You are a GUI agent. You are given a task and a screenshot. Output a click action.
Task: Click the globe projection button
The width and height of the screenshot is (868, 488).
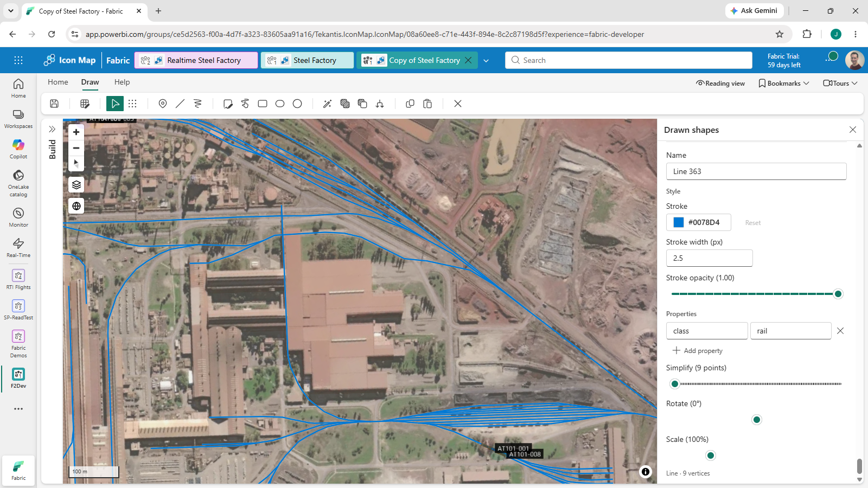[76, 206]
